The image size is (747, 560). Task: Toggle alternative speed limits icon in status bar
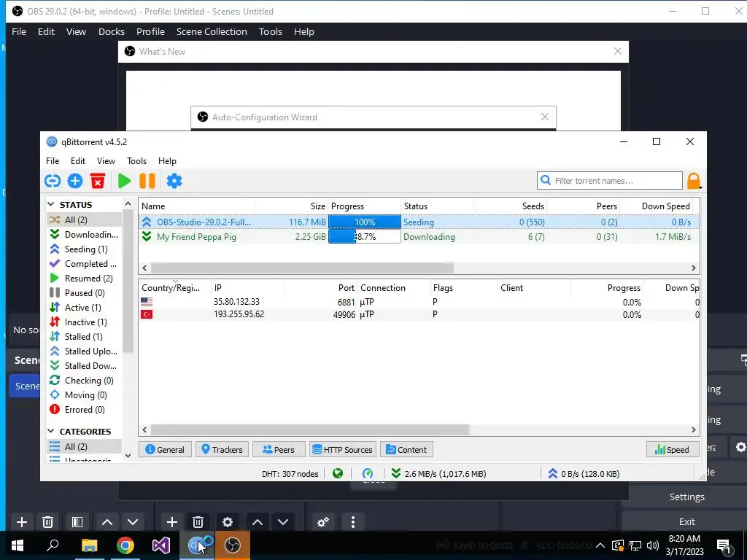(368, 473)
